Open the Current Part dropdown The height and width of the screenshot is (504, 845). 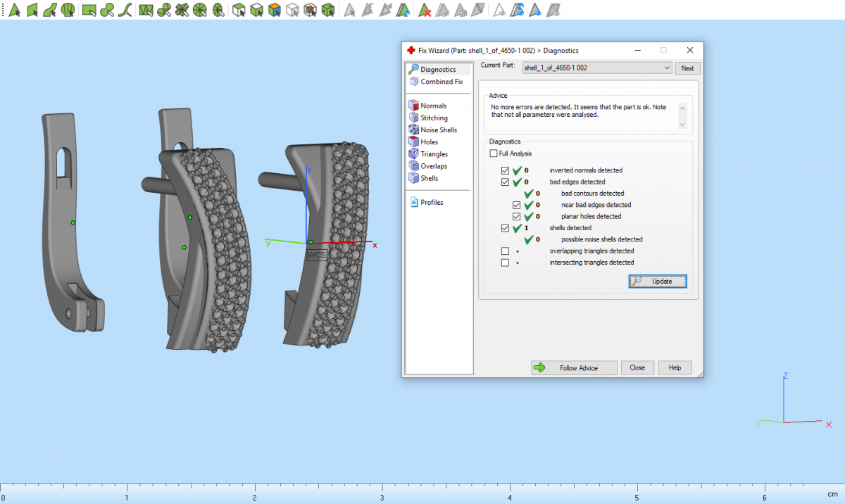(x=597, y=68)
